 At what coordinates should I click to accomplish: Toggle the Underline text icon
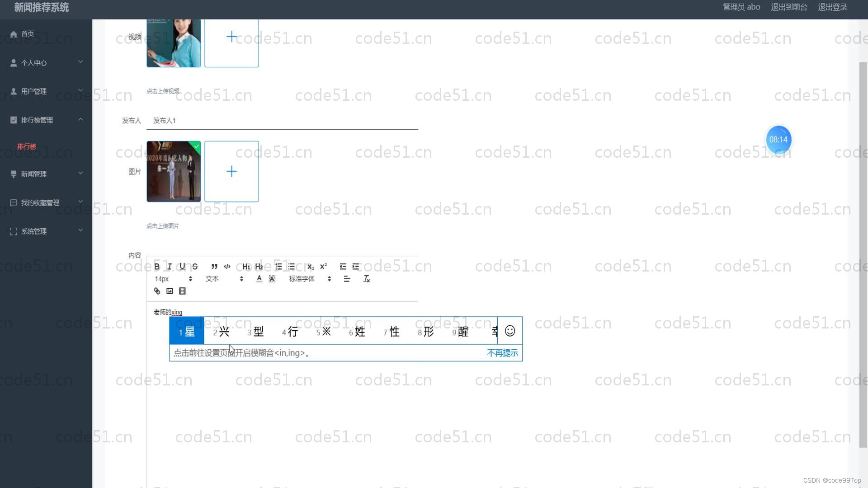pyautogui.click(x=183, y=266)
